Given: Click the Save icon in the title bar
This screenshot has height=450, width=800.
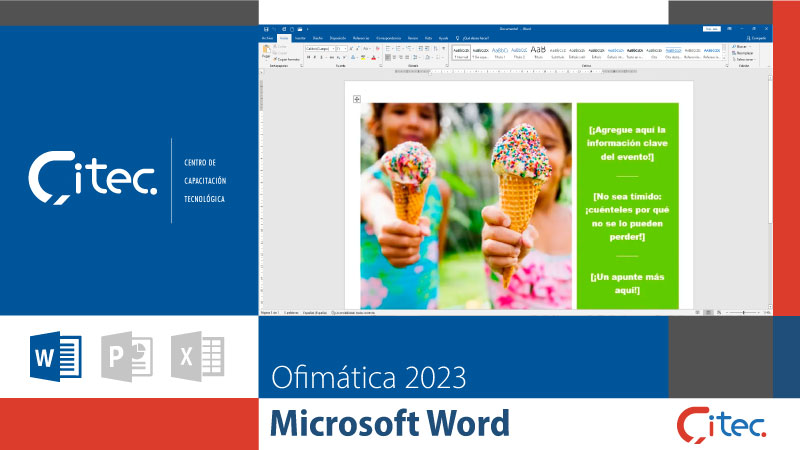Looking at the screenshot, I should point(264,29).
